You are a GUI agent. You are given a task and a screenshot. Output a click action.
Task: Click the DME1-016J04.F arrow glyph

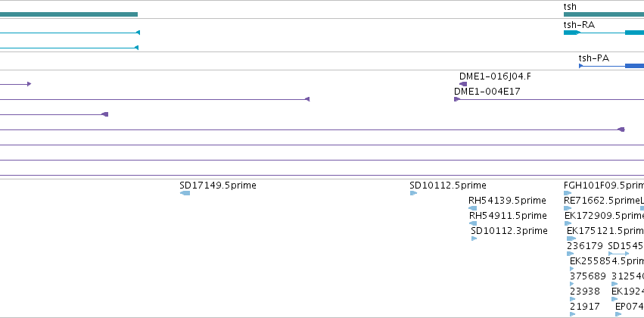click(x=463, y=84)
